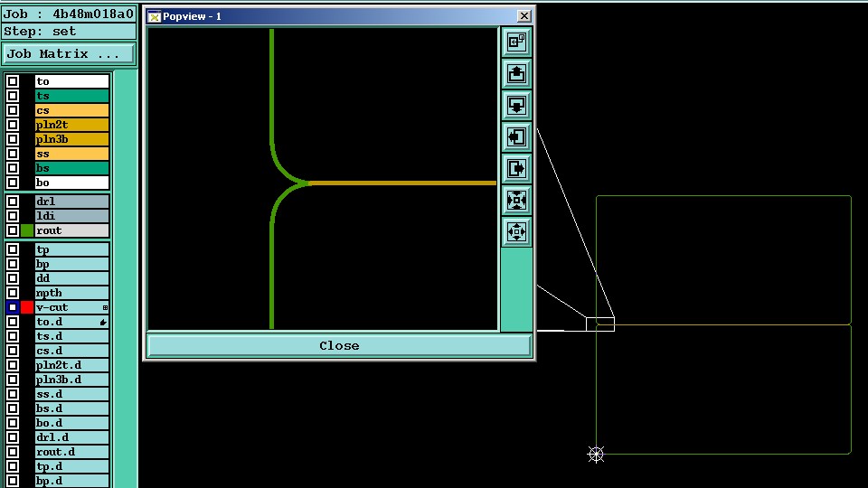Click the red color swatch beside v-cut
The image size is (868, 488).
coord(26,307)
